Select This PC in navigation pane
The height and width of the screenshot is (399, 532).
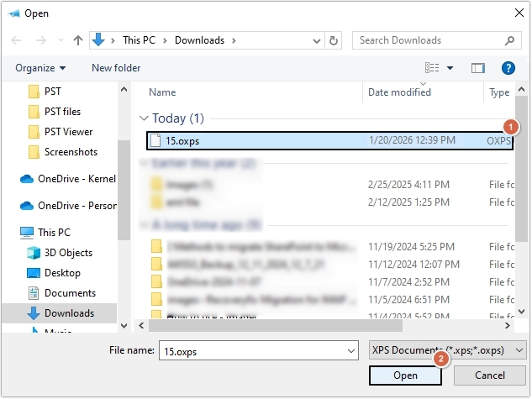click(x=45, y=232)
